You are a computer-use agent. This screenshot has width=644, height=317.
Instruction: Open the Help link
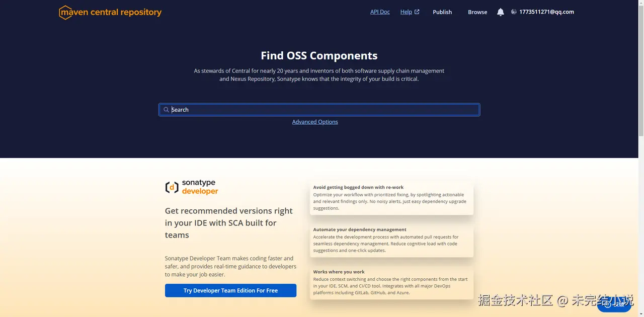pos(406,12)
